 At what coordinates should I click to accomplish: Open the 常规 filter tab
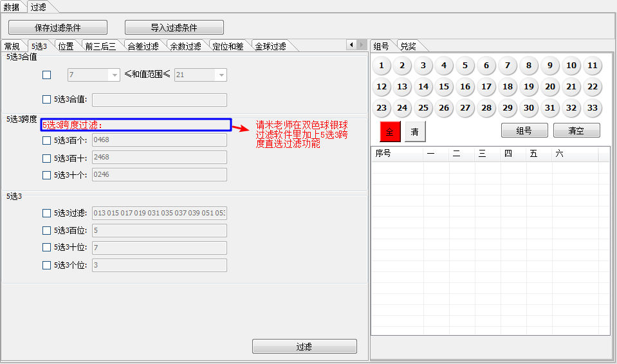coord(12,46)
